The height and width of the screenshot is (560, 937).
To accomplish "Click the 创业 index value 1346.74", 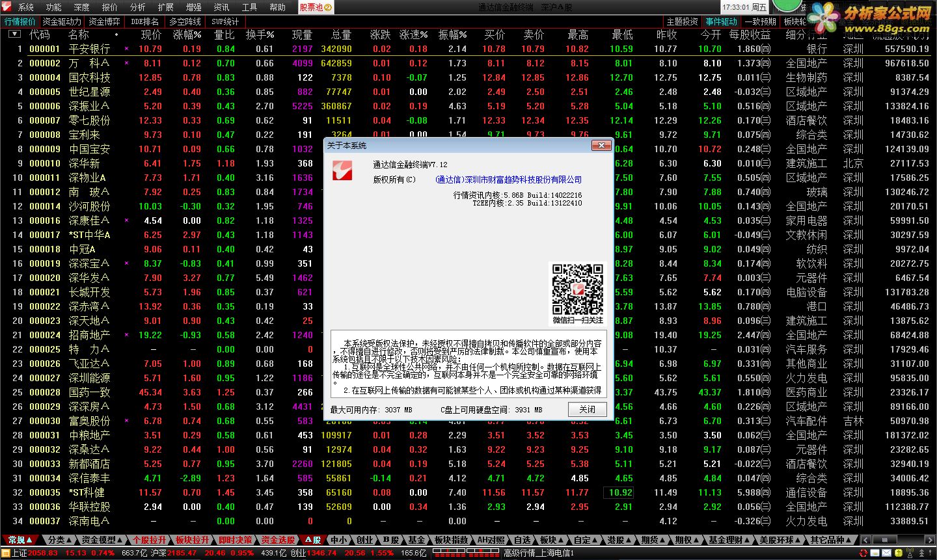I will (x=323, y=553).
